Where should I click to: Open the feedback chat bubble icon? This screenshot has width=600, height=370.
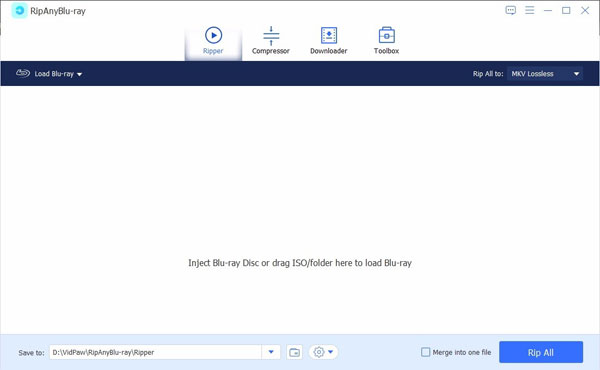[510, 10]
